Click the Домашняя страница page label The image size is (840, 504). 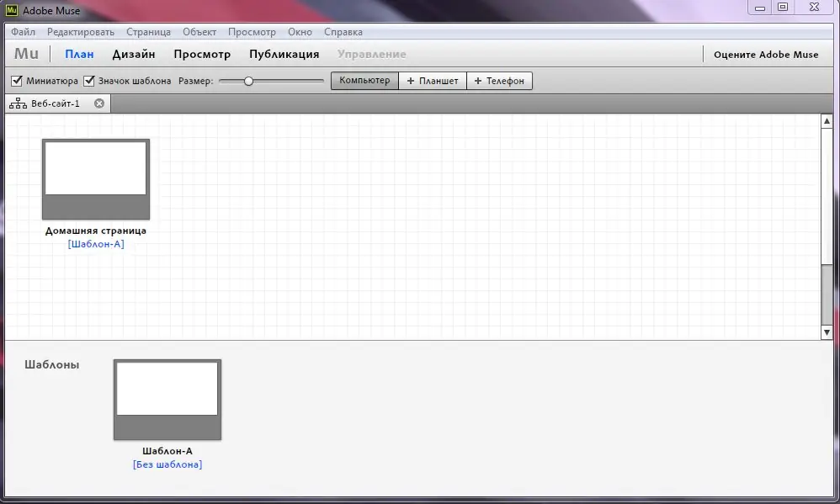click(96, 231)
